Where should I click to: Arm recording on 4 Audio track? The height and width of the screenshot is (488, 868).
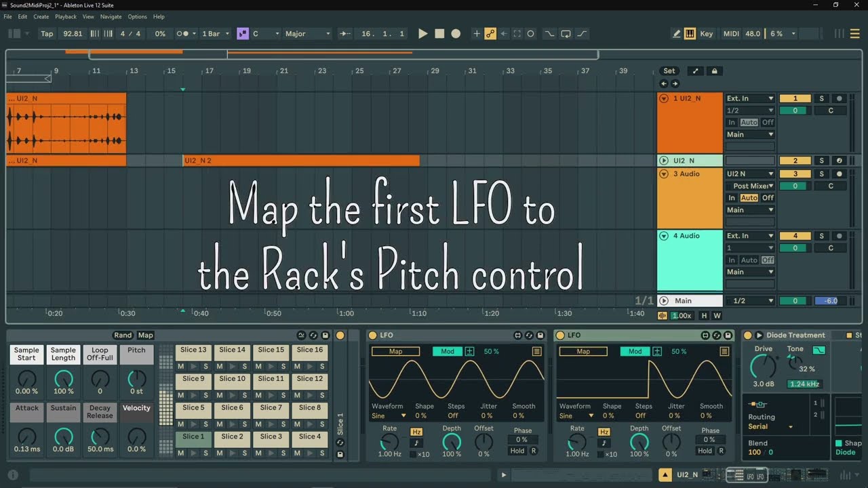[x=839, y=236]
